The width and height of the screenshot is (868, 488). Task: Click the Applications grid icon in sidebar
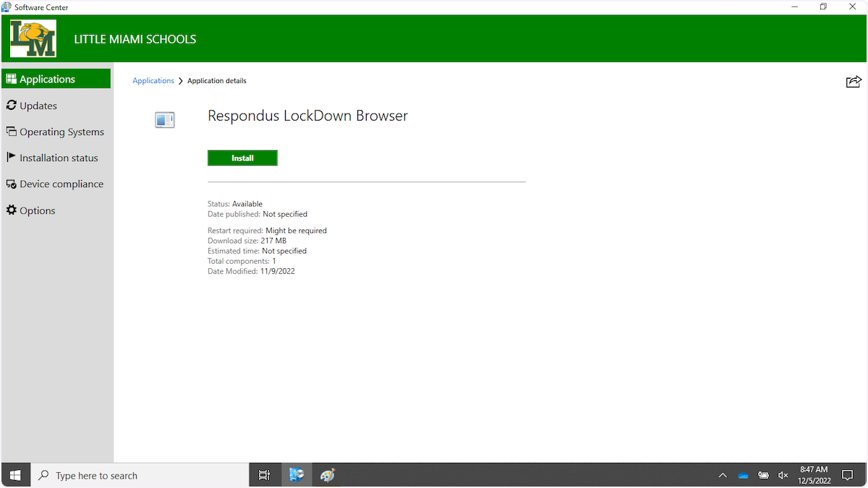[11, 79]
